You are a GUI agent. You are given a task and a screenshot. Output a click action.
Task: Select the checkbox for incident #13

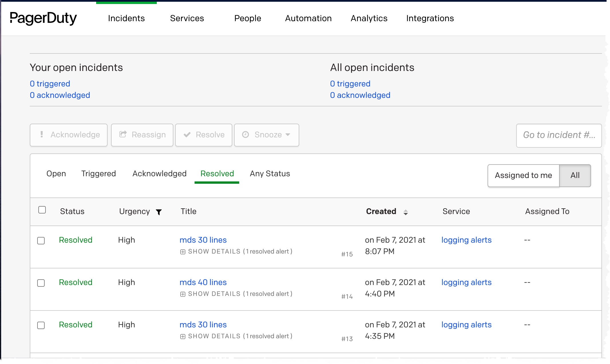pyautogui.click(x=41, y=325)
